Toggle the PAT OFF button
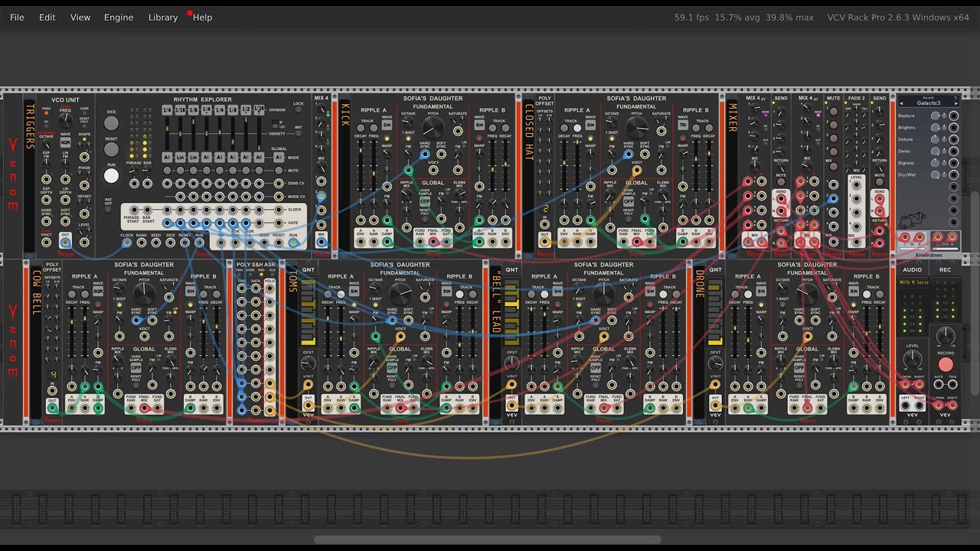The height and width of the screenshot is (551, 980). [108, 209]
